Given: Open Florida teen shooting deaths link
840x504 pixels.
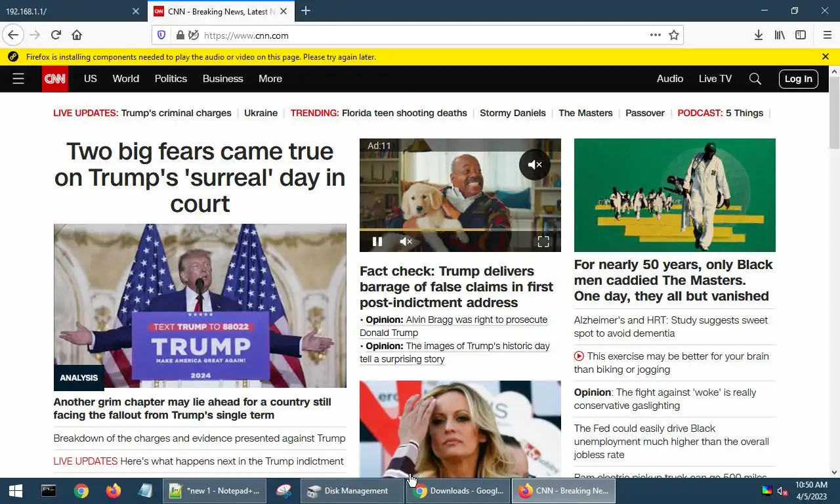Looking at the screenshot, I should click(x=404, y=113).
